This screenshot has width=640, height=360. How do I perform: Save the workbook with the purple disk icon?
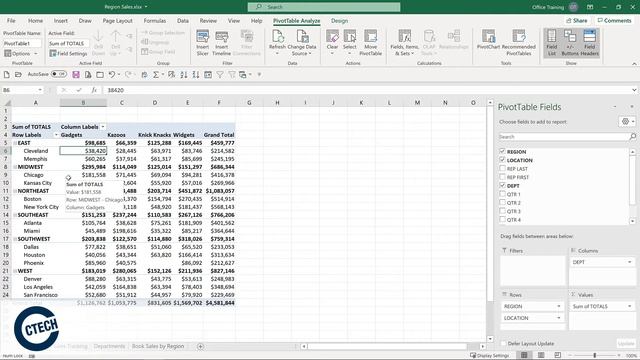tap(76, 74)
